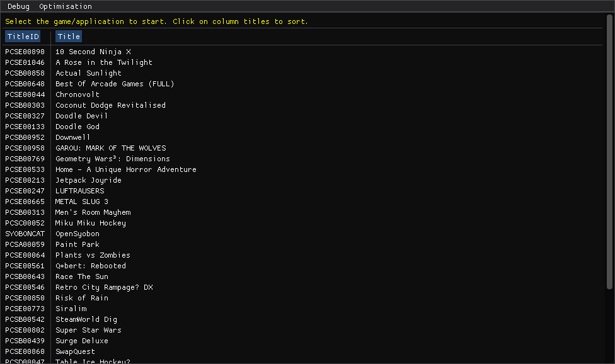
Task: Select the game 10 Second Ninja X
Action: (x=93, y=52)
